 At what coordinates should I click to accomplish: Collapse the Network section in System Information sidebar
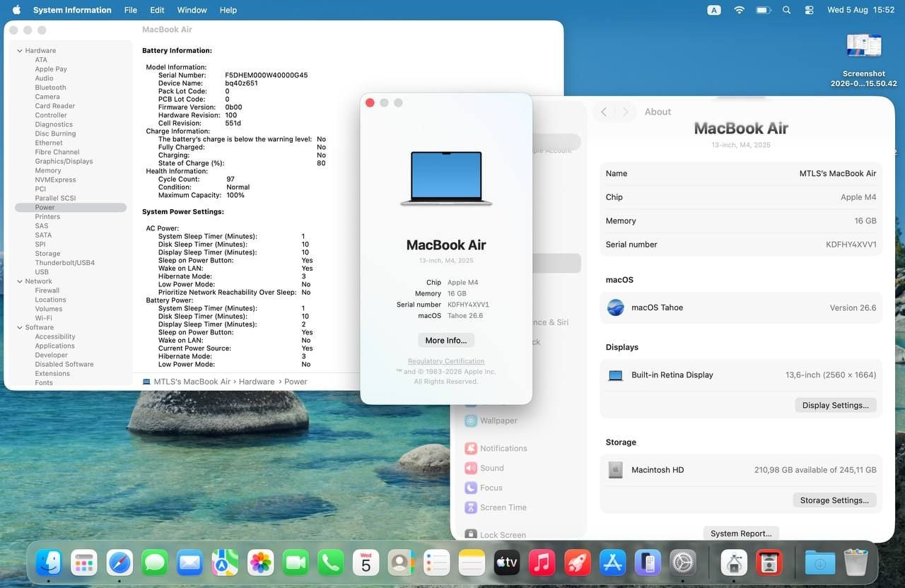point(19,281)
